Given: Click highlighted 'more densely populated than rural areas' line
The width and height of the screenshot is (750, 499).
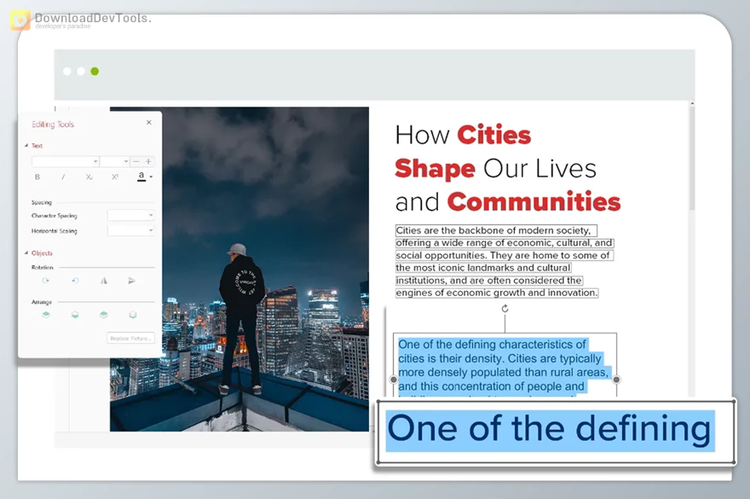Looking at the screenshot, I should pos(503,372).
